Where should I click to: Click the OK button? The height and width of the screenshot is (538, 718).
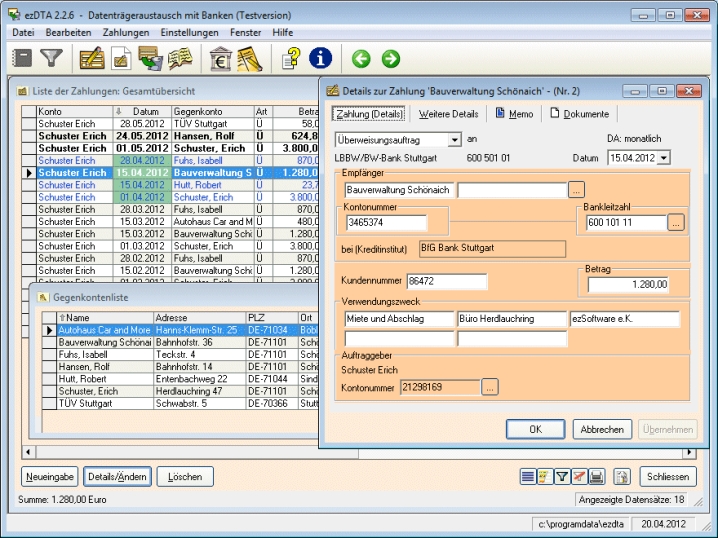point(535,429)
